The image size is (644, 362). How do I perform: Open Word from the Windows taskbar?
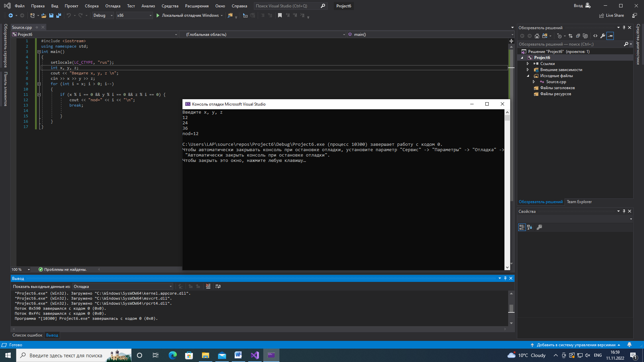[238, 355]
